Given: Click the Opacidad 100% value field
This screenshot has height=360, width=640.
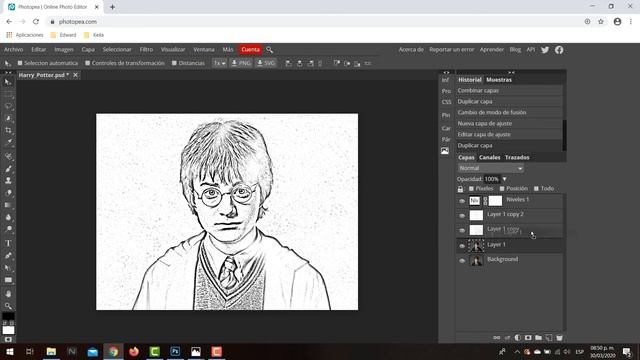Looking at the screenshot, I should coord(492,179).
